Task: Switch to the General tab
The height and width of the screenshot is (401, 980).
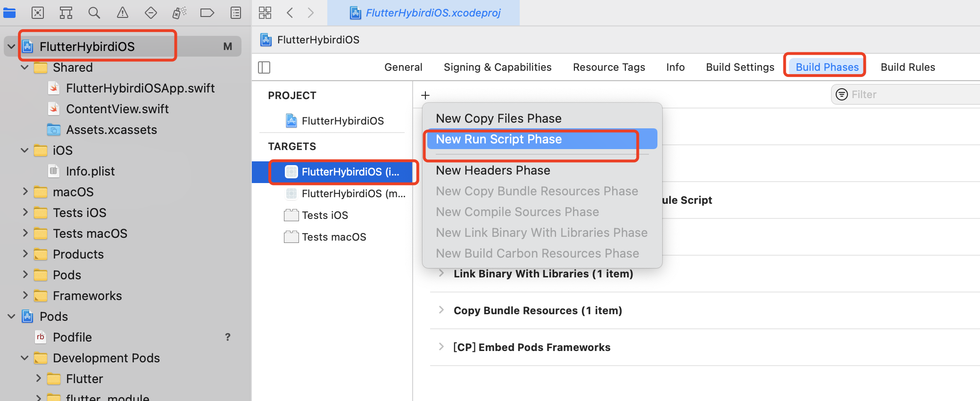Action: point(403,67)
